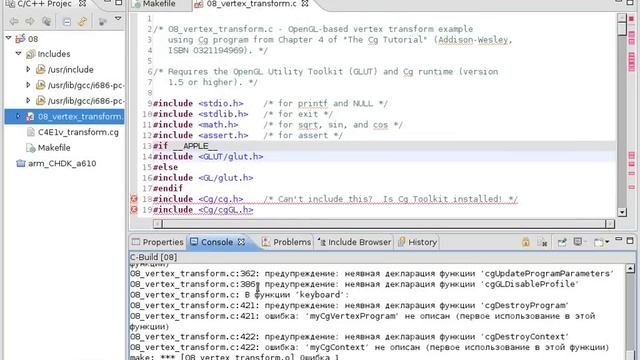Open the History tab

tap(417, 242)
